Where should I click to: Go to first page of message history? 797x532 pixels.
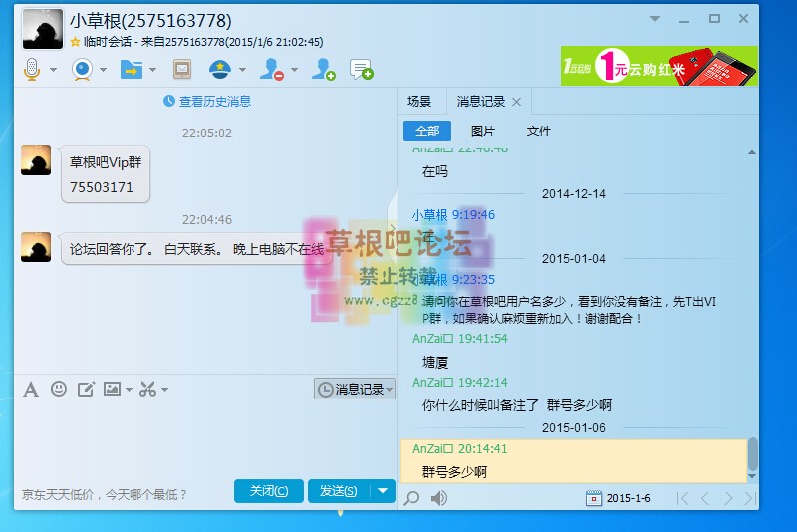pos(683,498)
